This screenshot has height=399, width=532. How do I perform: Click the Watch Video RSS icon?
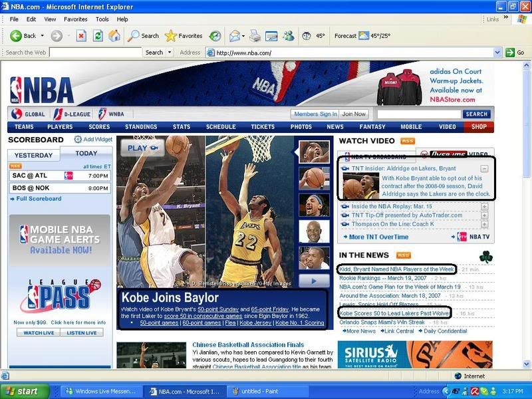[x=408, y=141]
